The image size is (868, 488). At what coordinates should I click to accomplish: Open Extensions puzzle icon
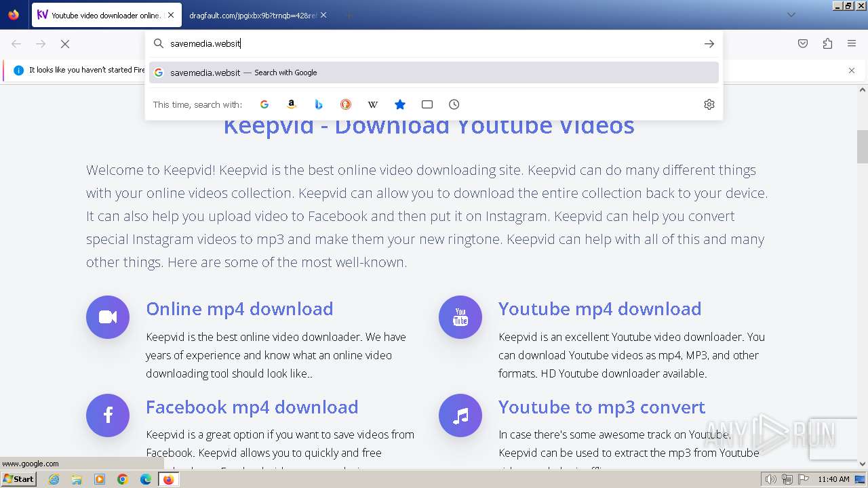coord(827,43)
